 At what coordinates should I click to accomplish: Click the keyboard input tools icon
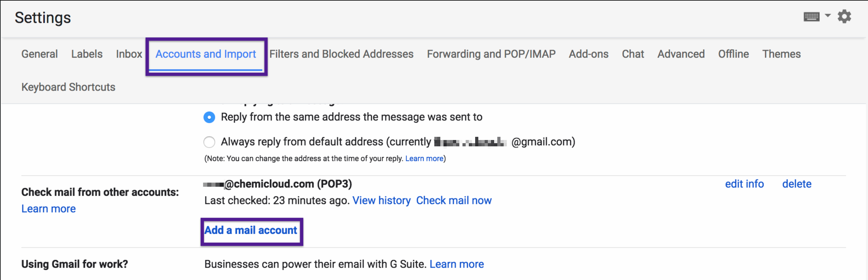point(811,16)
